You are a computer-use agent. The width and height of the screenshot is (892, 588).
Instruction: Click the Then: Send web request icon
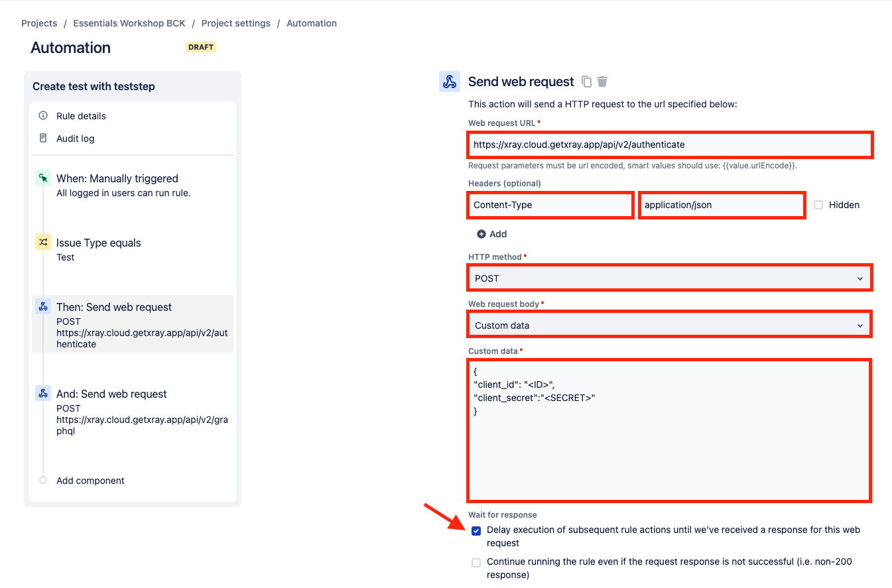(43, 306)
